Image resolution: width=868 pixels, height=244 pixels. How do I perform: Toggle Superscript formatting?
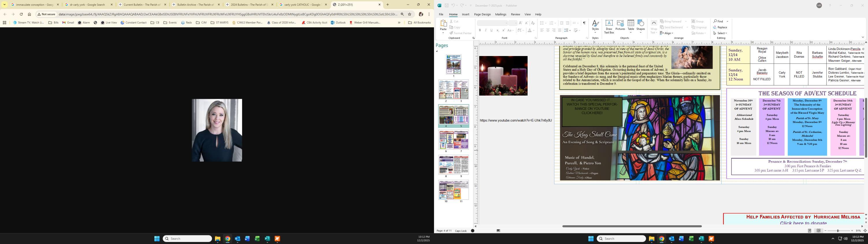pyautogui.click(x=503, y=30)
